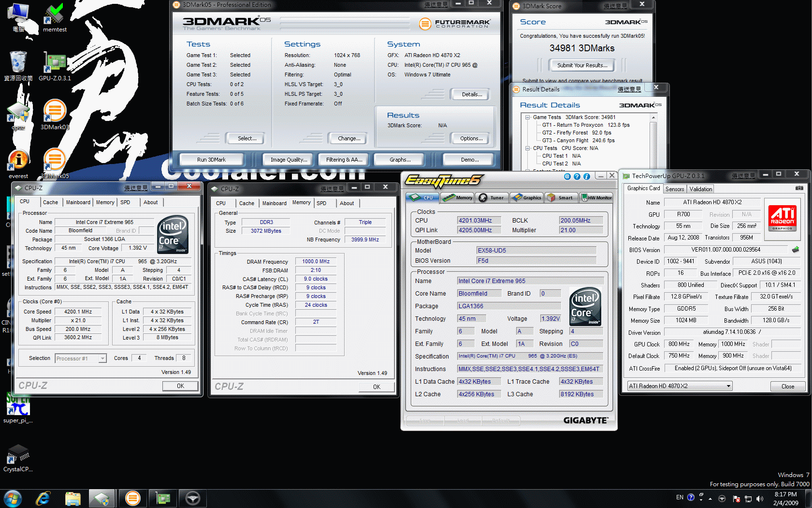Open the GPU-Z.0.3.1 desktop icon

[x=55, y=66]
